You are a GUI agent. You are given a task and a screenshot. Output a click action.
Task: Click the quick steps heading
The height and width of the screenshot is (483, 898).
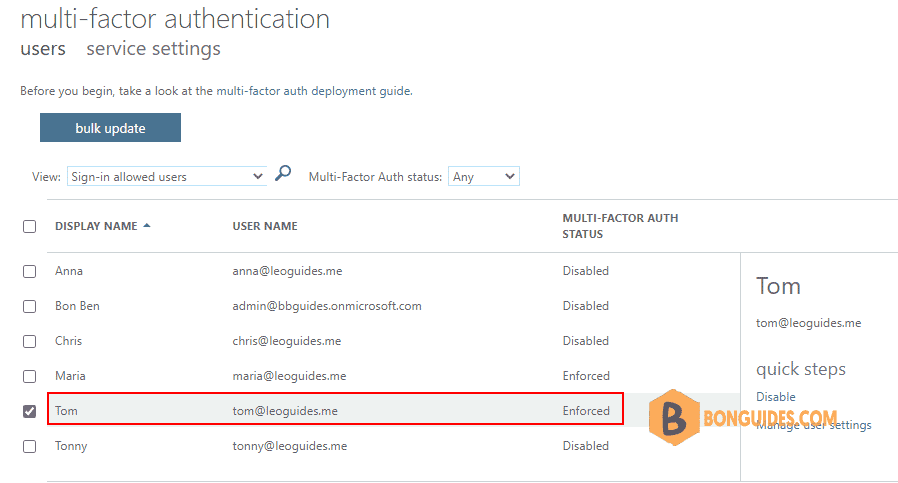coord(801,368)
